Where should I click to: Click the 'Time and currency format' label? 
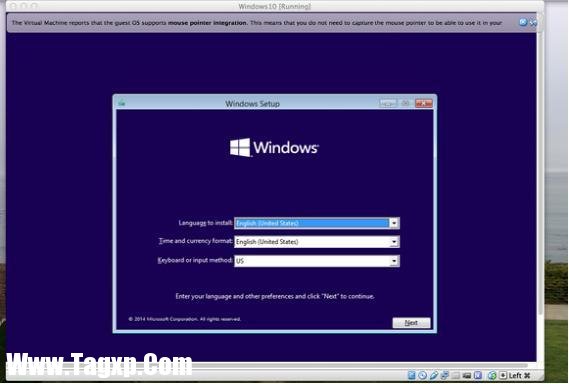click(196, 241)
